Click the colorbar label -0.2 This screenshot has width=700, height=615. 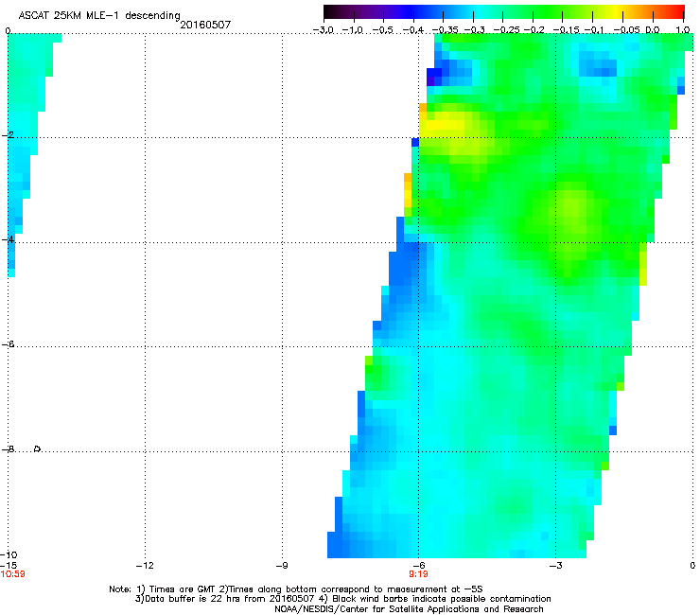click(x=534, y=30)
